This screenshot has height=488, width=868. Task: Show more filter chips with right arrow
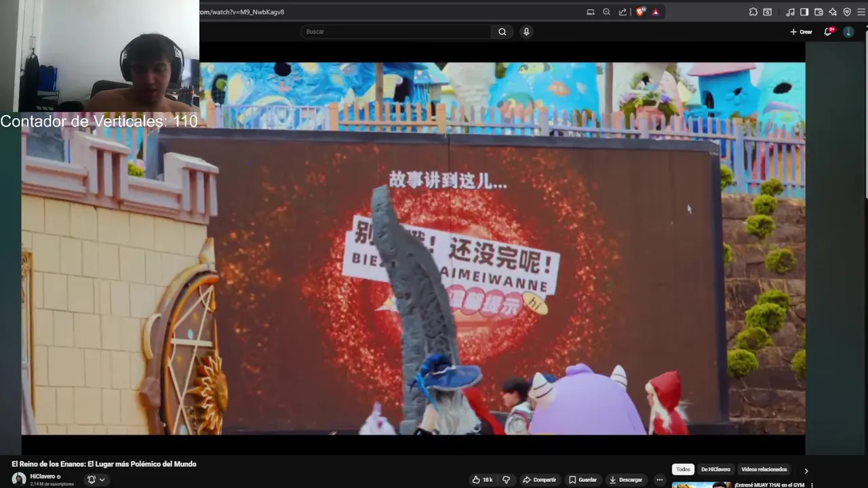coord(806,470)
